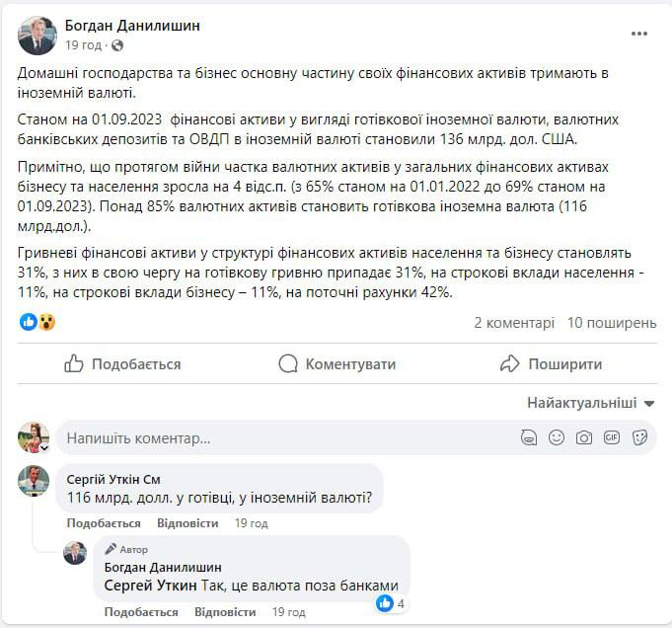Attach a photo using the camera icon
Screen dimensions: 672x628
click(584, 437)
